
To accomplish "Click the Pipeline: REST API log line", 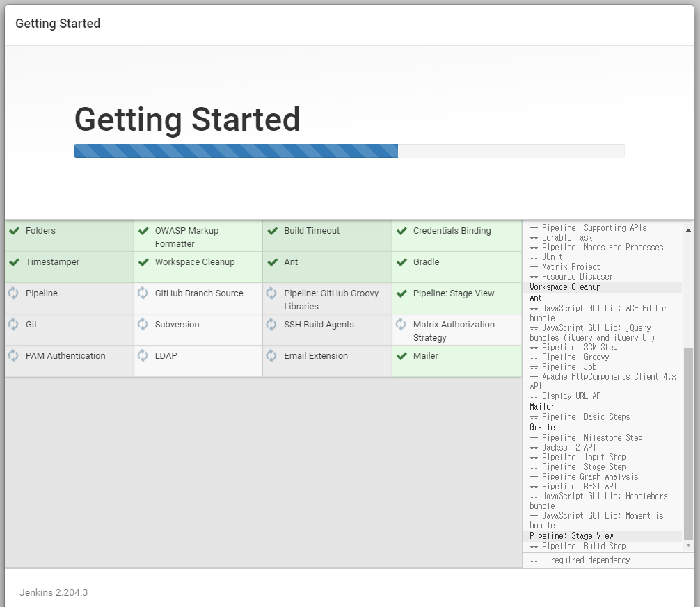I will tap(573, 487).
